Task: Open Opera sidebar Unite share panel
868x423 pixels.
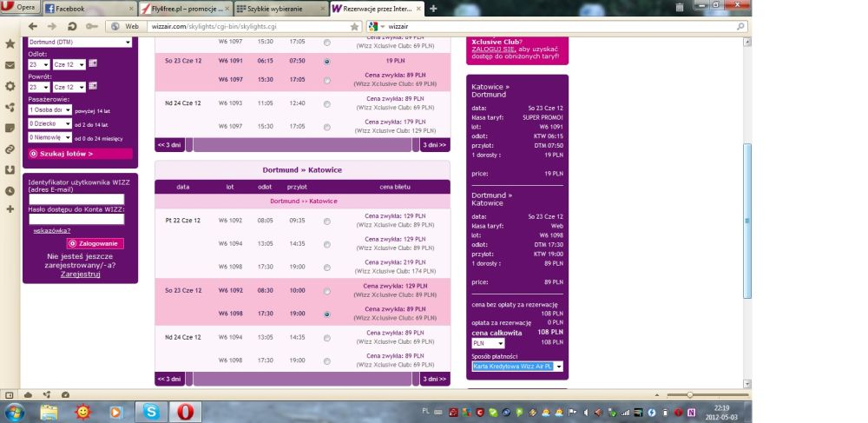Action: [x=10, y=108]
